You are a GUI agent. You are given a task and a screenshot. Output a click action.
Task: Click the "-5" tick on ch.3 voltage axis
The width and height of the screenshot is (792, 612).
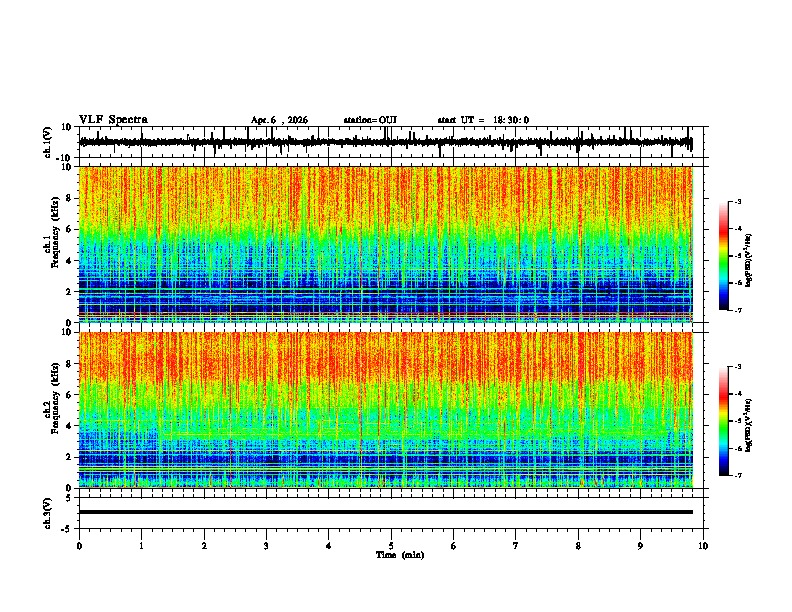click(67, 529)
